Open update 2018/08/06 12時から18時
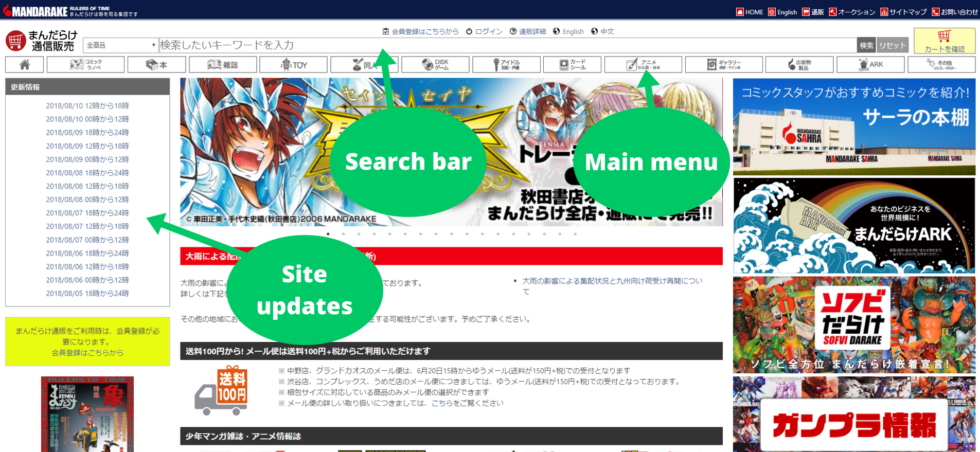 pos(87,266)
